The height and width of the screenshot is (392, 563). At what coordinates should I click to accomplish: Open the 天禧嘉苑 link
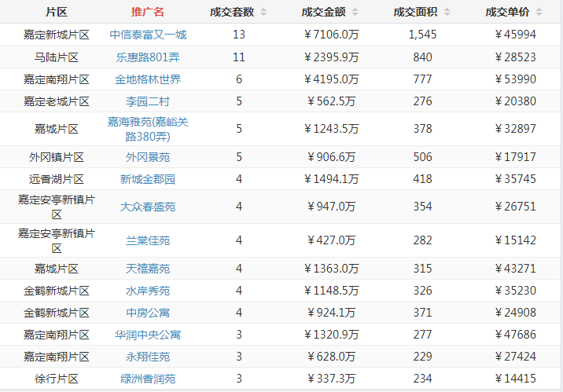pos(148,269)
